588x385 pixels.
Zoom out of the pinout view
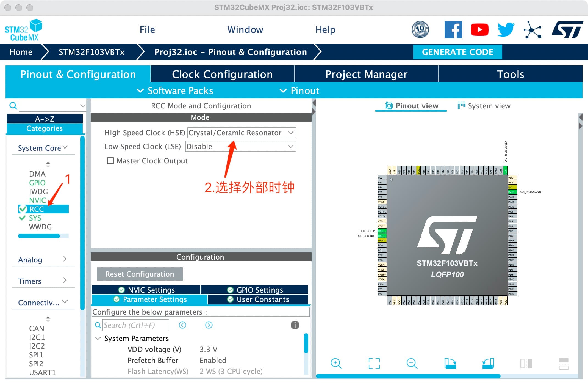pos(412,364)
